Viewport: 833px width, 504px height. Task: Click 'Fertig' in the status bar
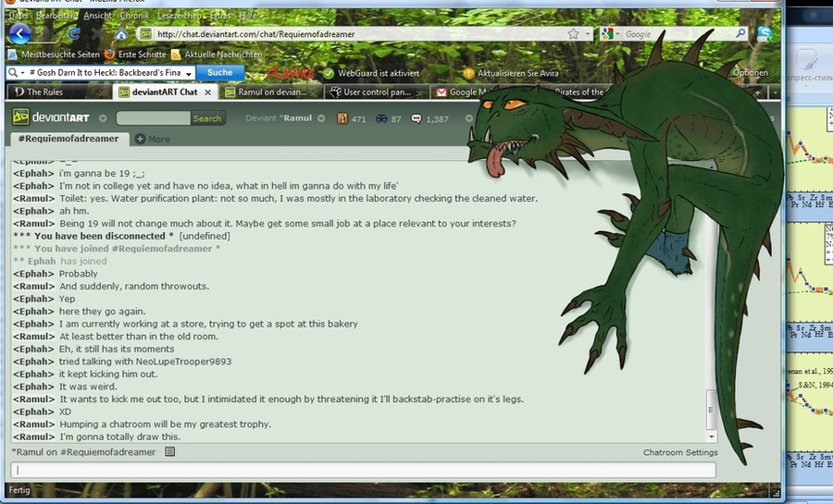point(19,490)
